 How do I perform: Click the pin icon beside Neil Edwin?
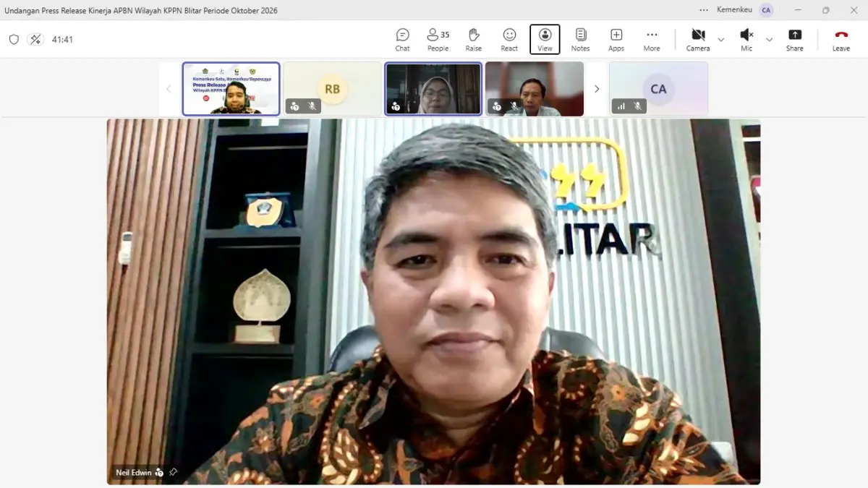click(173, 473)
